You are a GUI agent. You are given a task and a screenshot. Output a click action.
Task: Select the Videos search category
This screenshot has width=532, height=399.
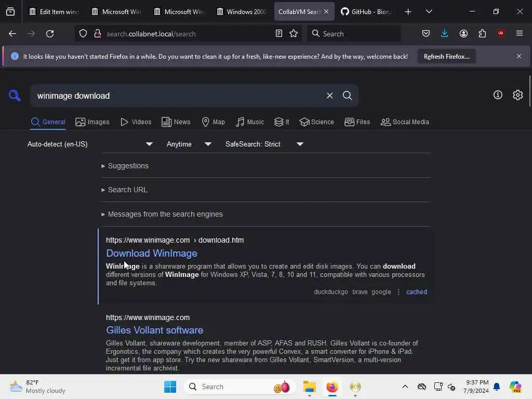[136, 122]
